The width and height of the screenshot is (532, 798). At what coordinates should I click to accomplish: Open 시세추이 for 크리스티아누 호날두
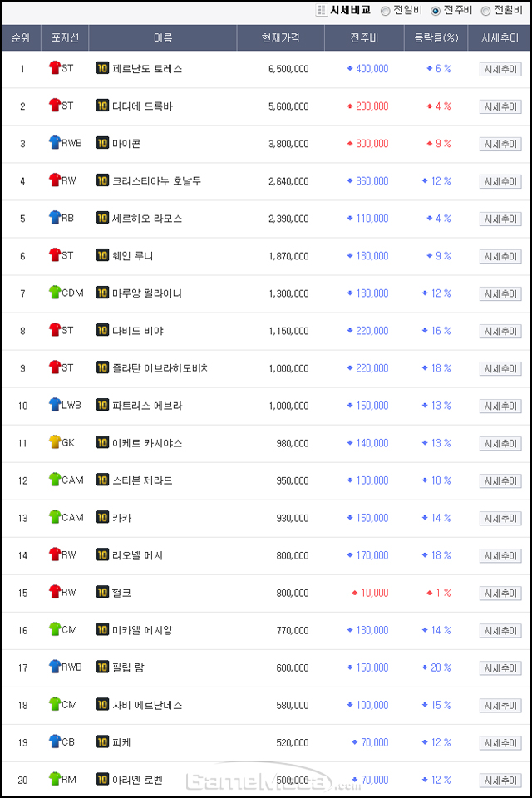pyautogui.click(x=500, y=182)
